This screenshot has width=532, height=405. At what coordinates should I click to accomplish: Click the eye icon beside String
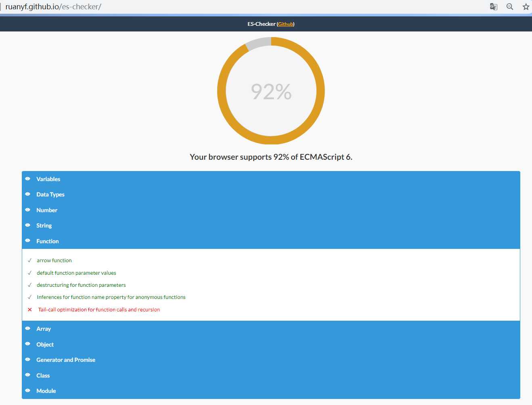tap(28, 225)
